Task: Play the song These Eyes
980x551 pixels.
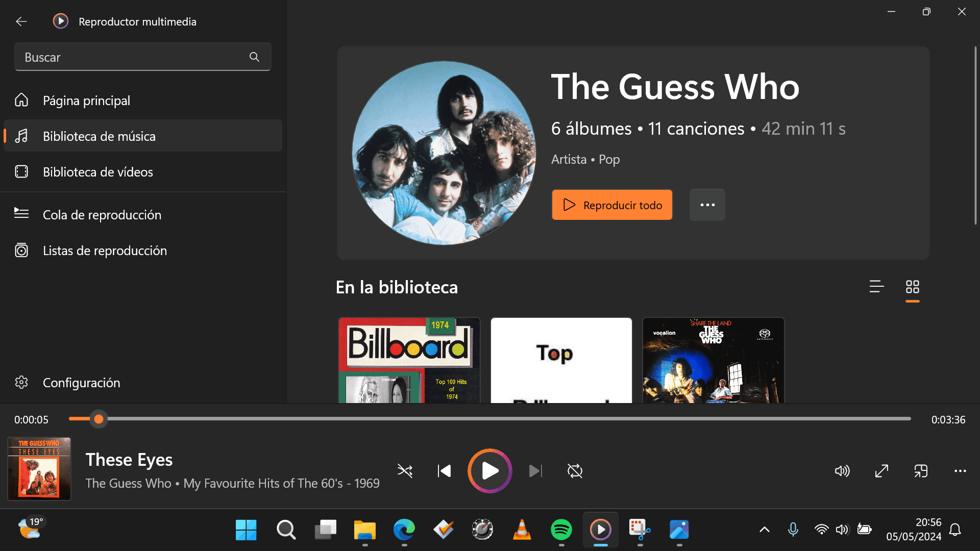Action: 490,471
